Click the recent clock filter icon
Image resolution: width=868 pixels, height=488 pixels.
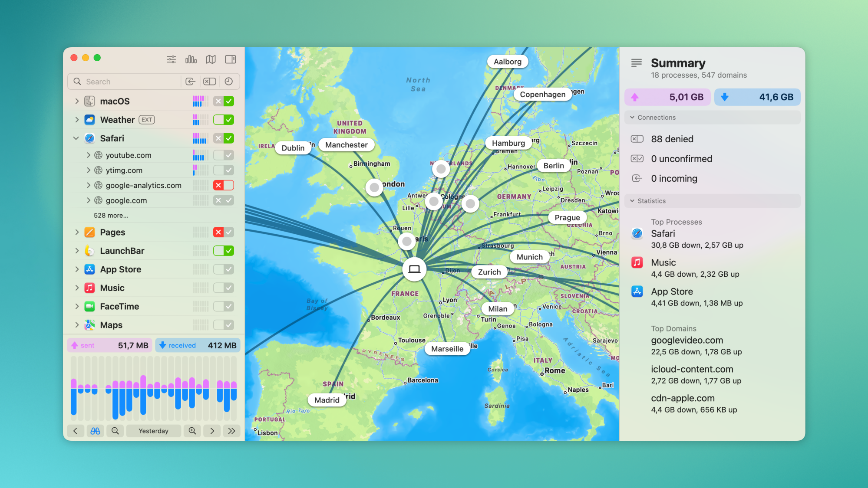click(229, 82)
